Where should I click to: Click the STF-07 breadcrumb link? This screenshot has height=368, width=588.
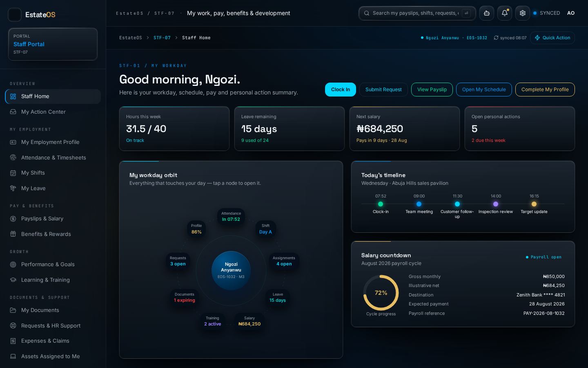pos(162,38)
